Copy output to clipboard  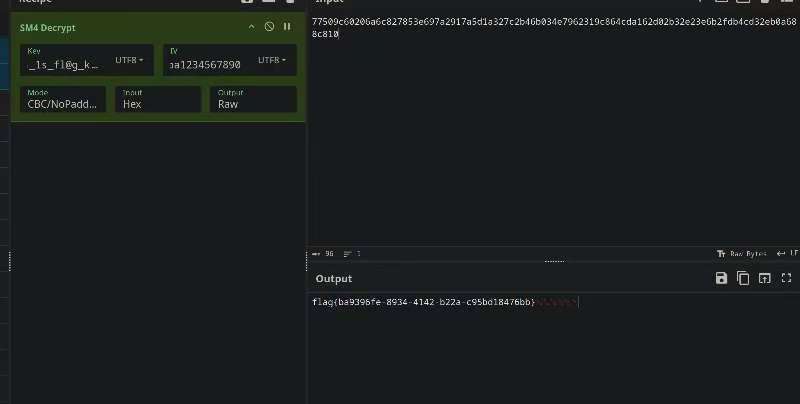click(743, 278)
